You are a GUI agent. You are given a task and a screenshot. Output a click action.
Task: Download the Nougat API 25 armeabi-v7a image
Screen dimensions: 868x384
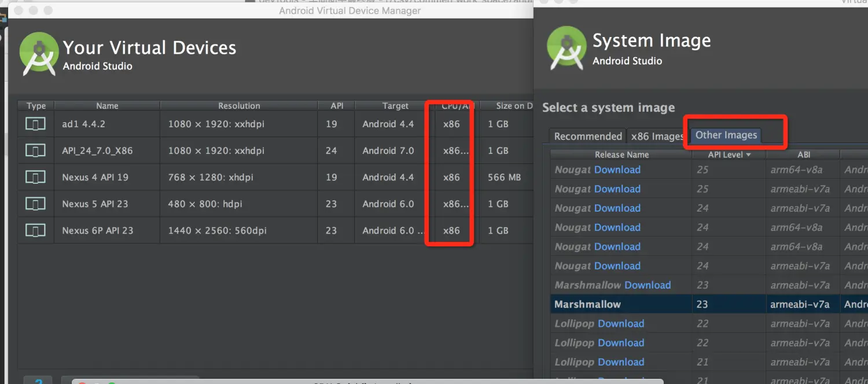click(617, 189)
